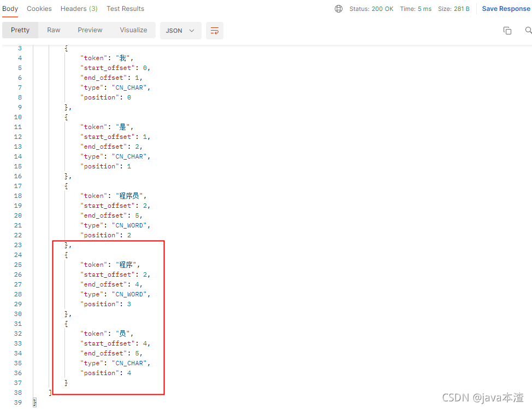Click "CN_CHAR" type value on line 14
Image resolution: width=532 pixels, height=409 pixels.
click(129, 156)
